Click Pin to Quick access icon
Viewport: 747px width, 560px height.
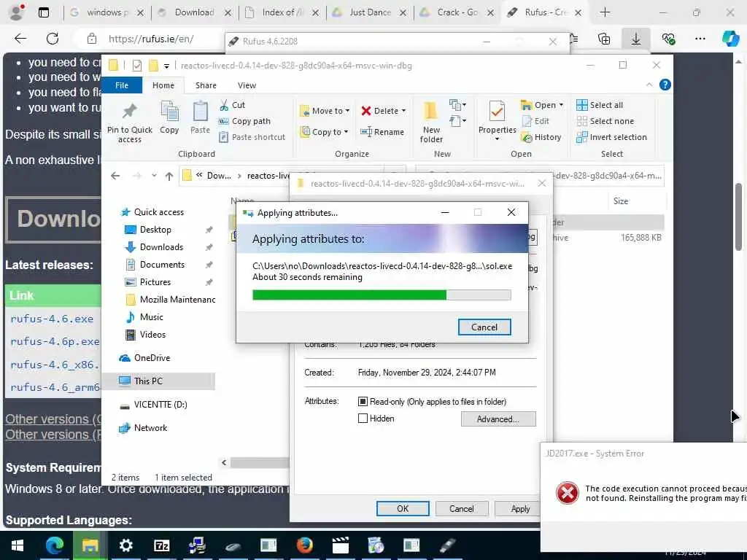pos(130,112)
